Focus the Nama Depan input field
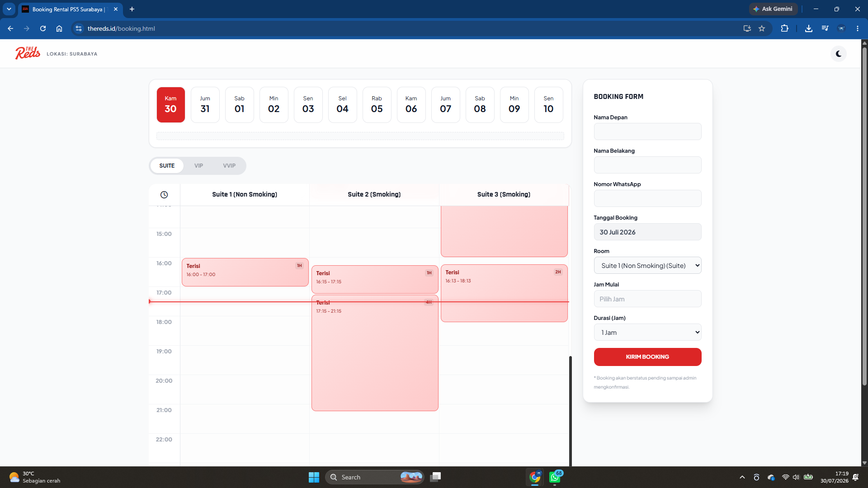The height and width of the screenshot is (488, 868). [647, 132]
